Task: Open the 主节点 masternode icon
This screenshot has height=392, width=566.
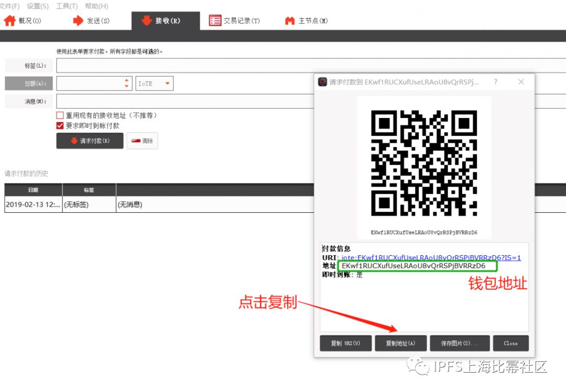Action: pos(290,21)
